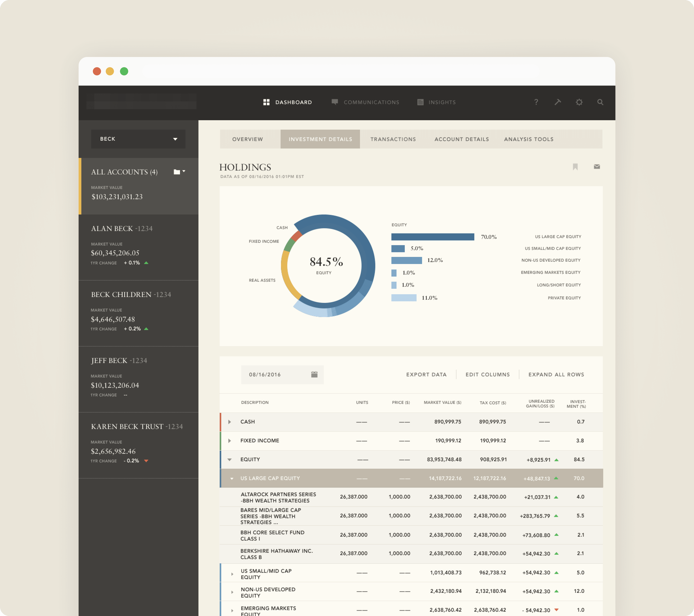Screen dimensions: 694x616
Task: Switch to the Overview tab
Action: click(x=248, y=139)
